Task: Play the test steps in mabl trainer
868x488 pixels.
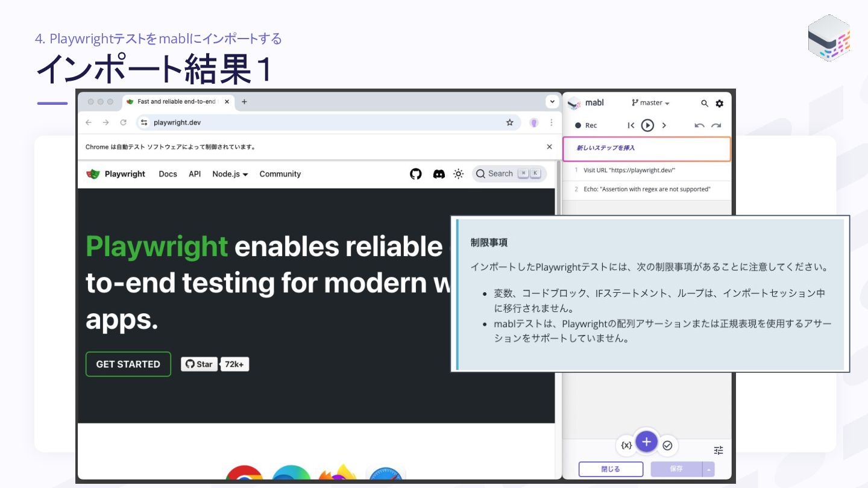Action: (x=647, y=125)
